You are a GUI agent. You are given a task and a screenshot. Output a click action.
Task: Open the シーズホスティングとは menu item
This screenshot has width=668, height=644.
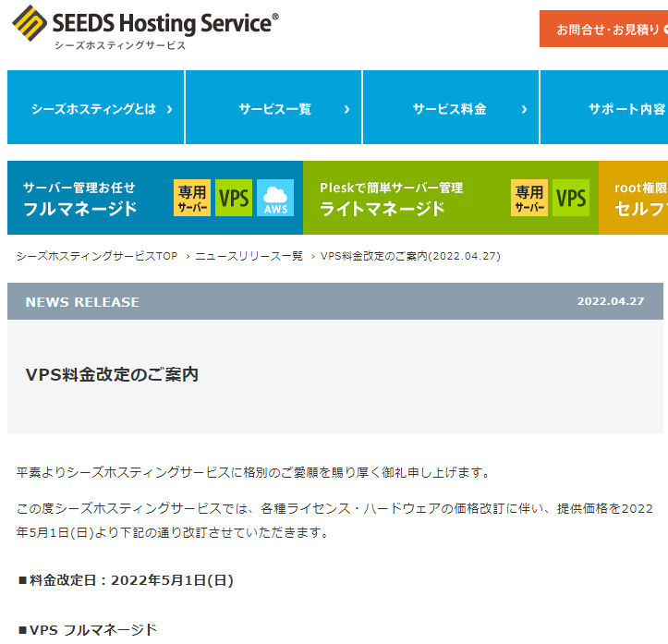(95, 107)
